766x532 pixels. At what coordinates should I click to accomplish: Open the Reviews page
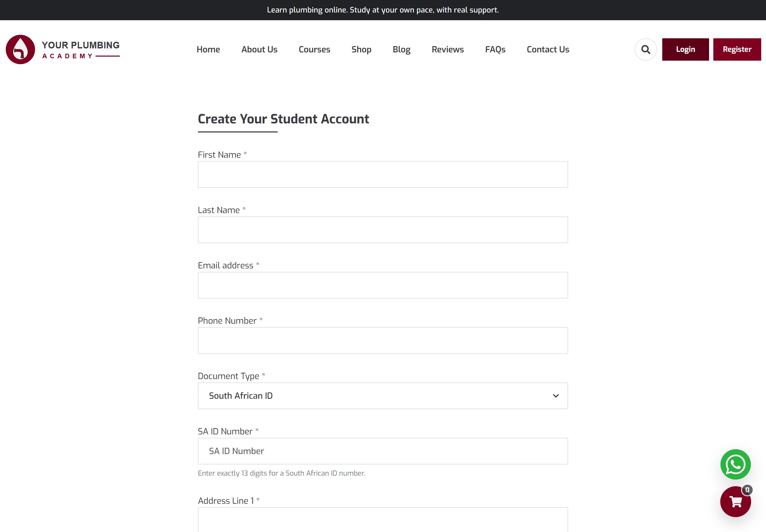448,49
